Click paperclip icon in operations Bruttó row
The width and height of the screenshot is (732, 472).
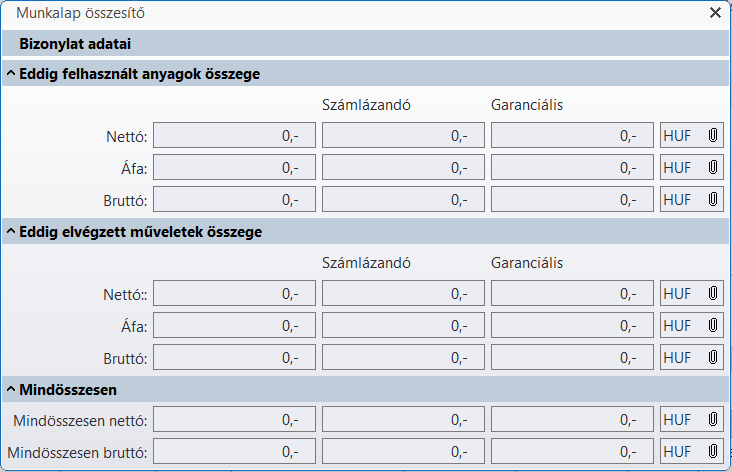pyautogui.click(x=713, y=358)
